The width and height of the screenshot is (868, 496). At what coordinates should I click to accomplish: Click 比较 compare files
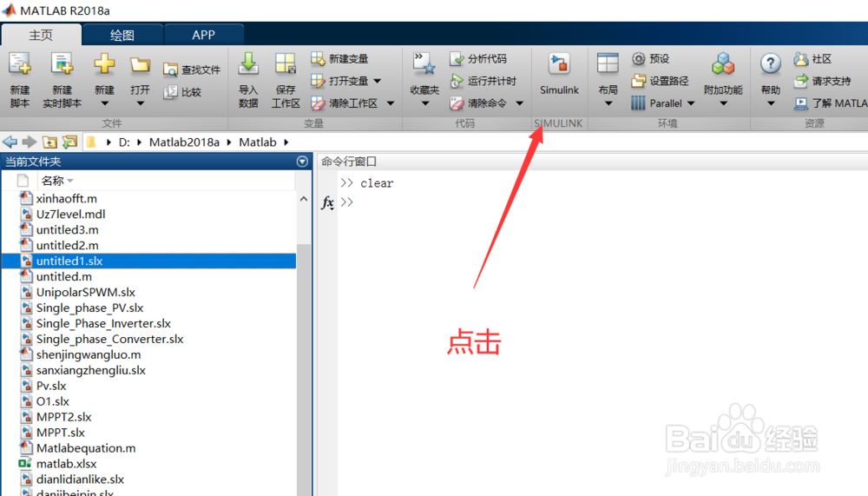(x=182, y=92)
